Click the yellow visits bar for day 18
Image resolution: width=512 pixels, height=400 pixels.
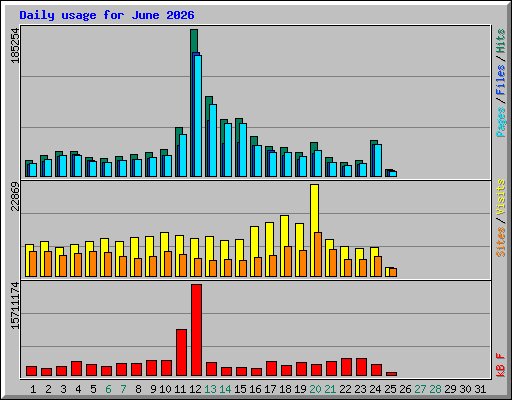tap(284, 231)
